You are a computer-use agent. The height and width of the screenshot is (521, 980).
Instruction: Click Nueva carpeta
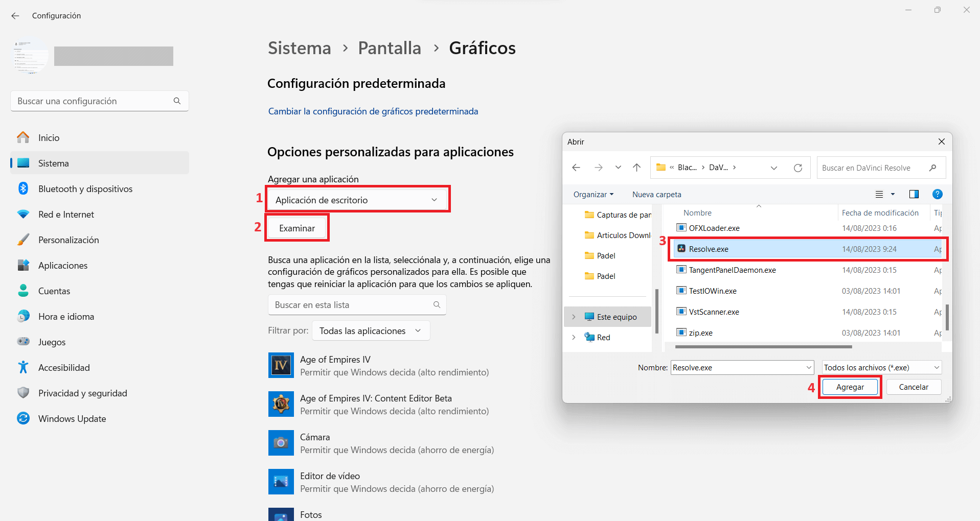coord(657,194)
